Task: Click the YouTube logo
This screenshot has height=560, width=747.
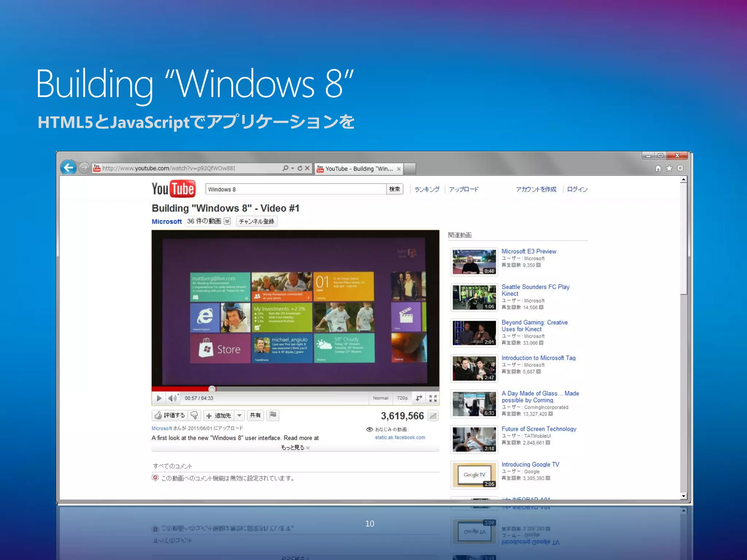Action: [x=174, y=189]
